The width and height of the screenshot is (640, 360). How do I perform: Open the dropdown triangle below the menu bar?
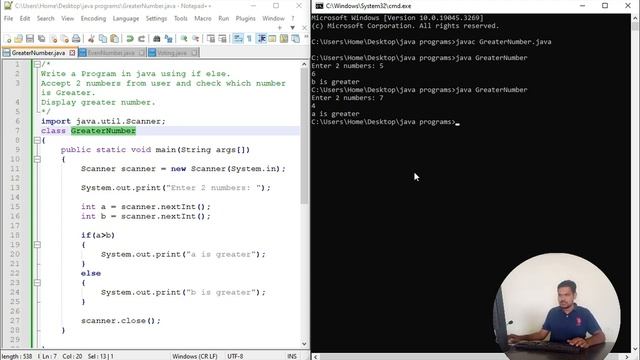coord(293,28)
